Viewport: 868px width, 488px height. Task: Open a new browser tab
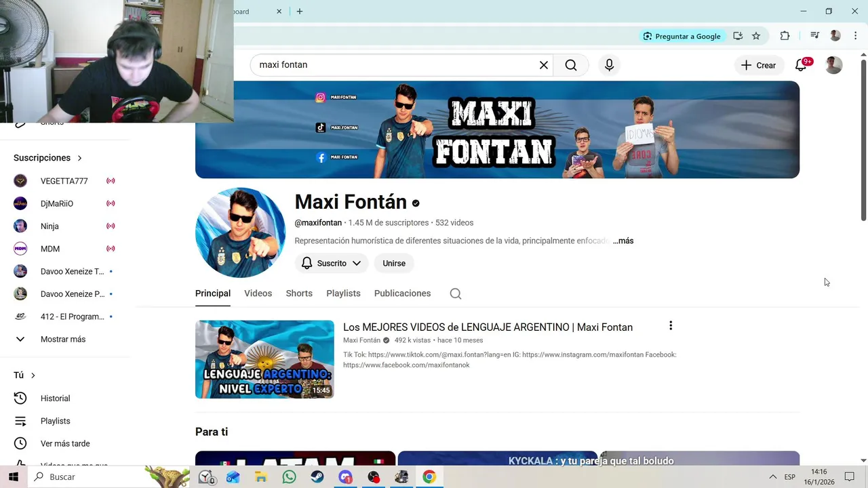coord(300,12)
